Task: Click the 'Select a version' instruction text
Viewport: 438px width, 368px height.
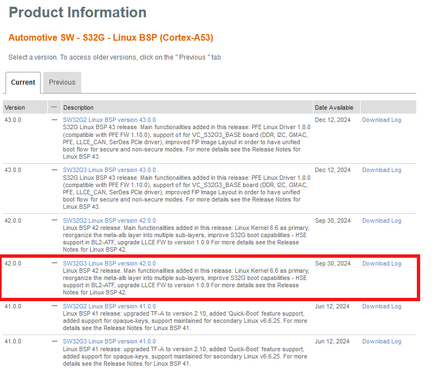Action: point(115,57)
